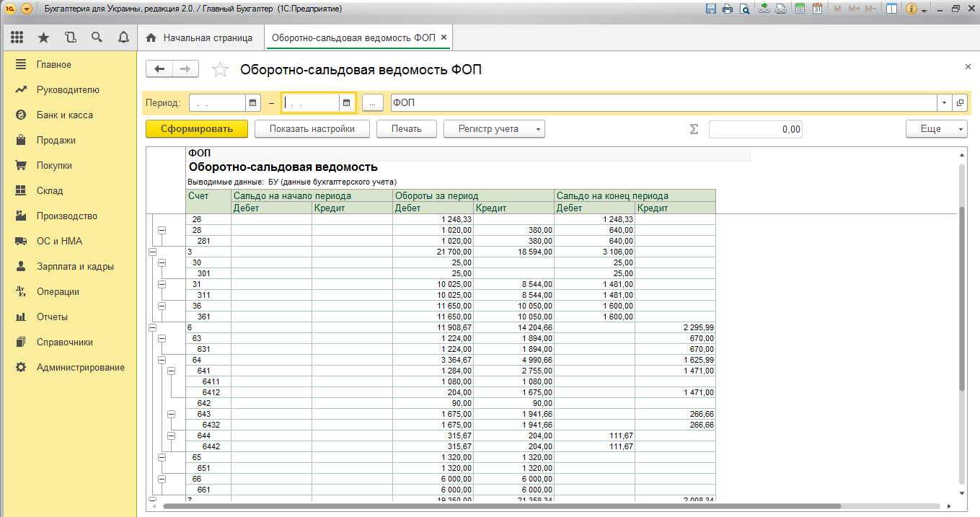Image resolution: width=980 pixels, height=517 pixels.
Task: Open the notifications bell icon
Action: [123, 37]
